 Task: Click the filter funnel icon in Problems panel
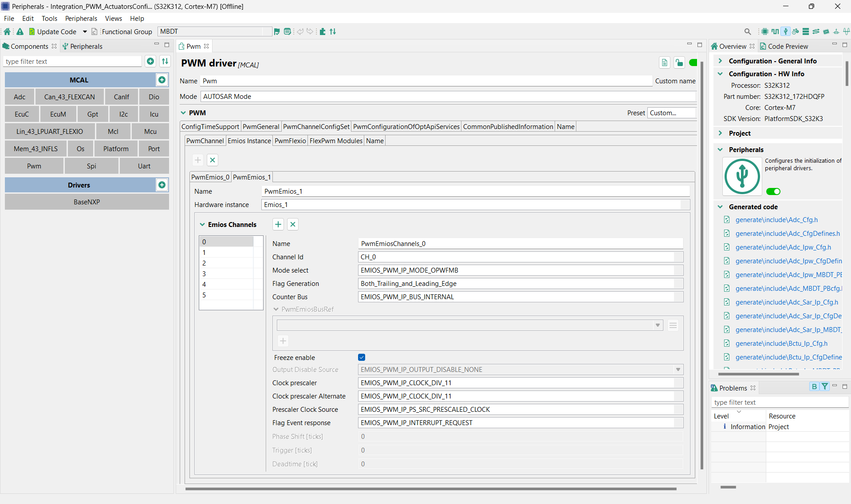tap(824, 386)
